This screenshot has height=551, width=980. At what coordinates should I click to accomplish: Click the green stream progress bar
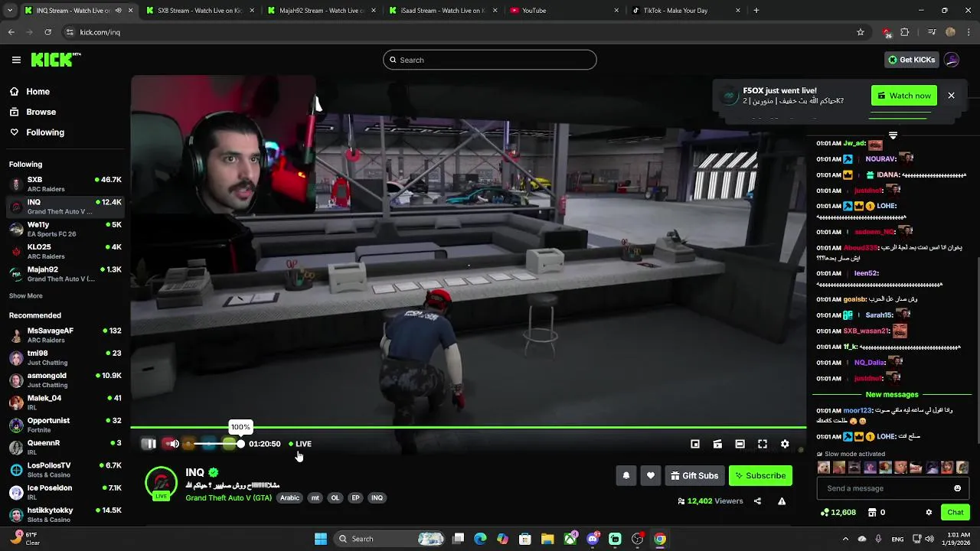(468, 428)
